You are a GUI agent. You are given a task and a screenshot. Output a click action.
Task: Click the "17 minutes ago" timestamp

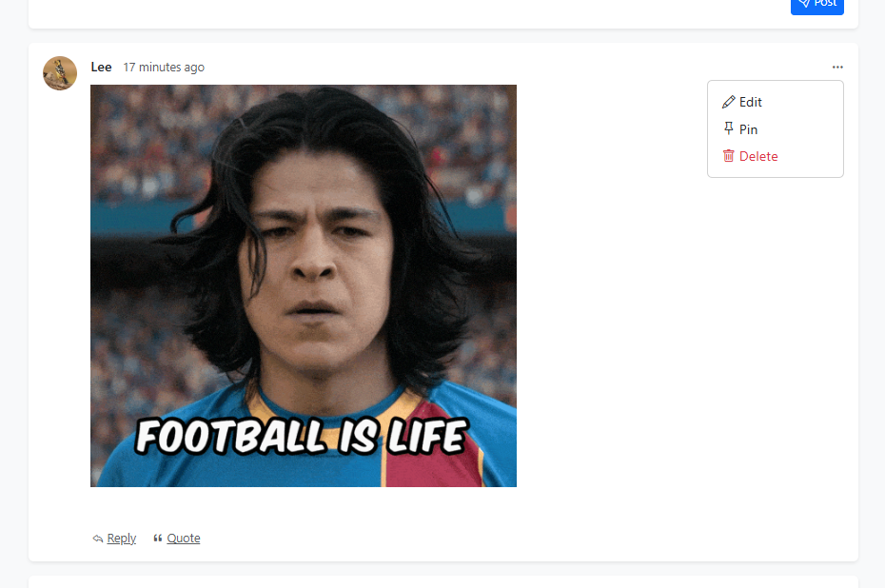pos(164,68)
